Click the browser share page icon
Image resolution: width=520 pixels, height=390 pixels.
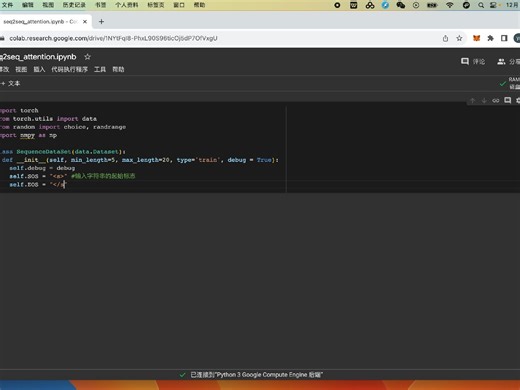445,38
